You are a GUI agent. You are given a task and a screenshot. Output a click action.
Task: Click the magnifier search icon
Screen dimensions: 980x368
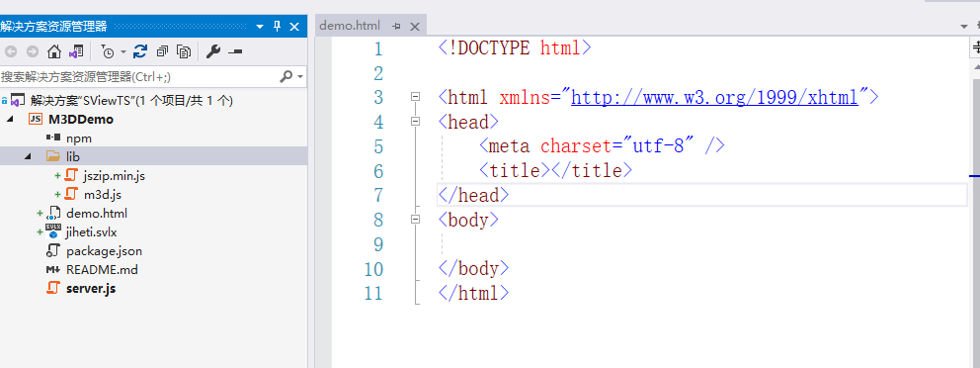tap(286, 76)
